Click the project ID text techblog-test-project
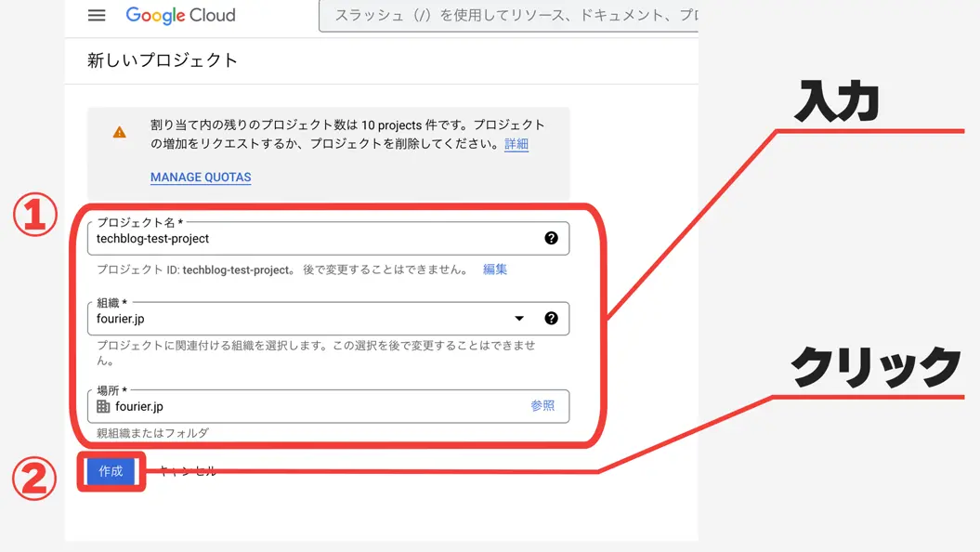This screenshot has width=980, height=552. click(x=236, y=270)
